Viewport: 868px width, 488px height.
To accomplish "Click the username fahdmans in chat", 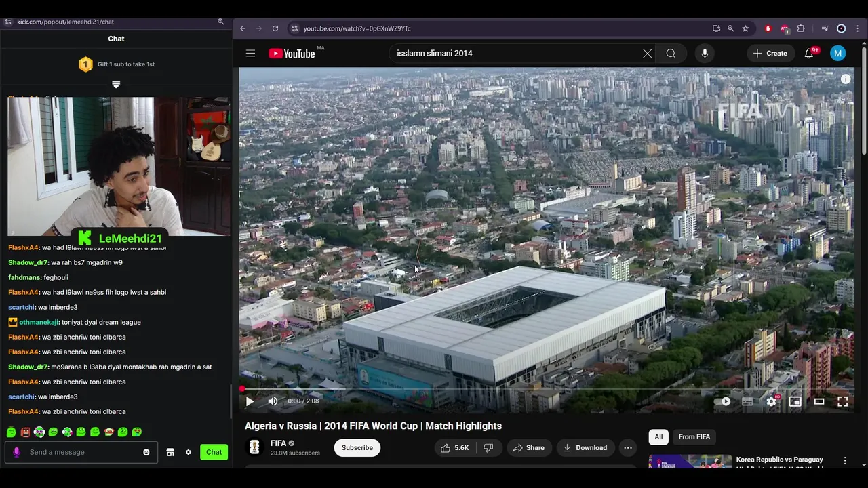I will pyautogui.click(x=23, y=277).
